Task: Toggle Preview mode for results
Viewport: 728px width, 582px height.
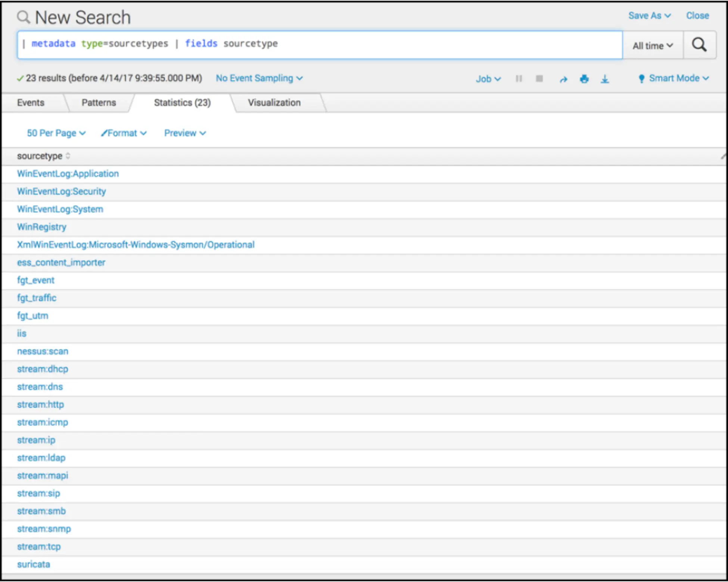Action: 184,133
